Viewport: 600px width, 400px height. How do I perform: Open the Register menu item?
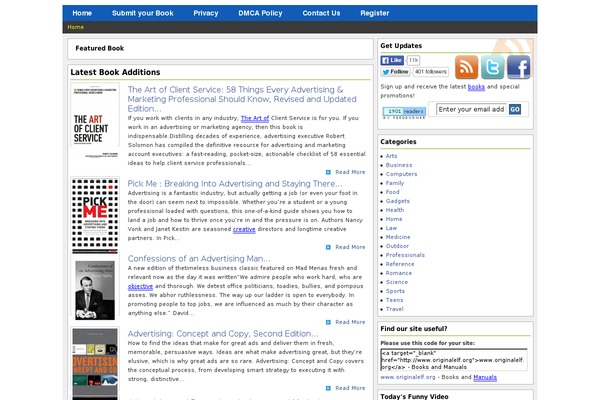pyautogui.click(x=375, y=13)
